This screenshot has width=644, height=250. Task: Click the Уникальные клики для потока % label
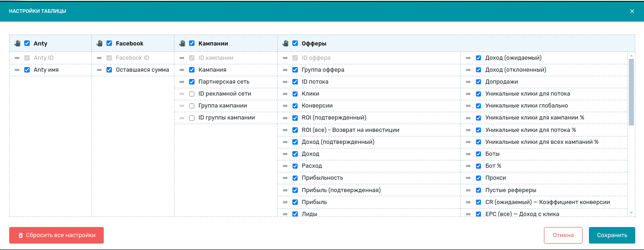(530, 130)
